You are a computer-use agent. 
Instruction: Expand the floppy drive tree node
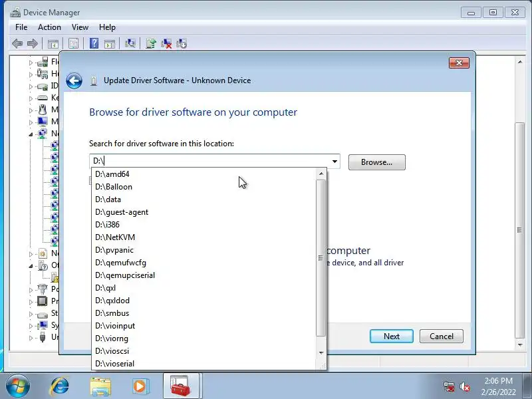[31, 63]
